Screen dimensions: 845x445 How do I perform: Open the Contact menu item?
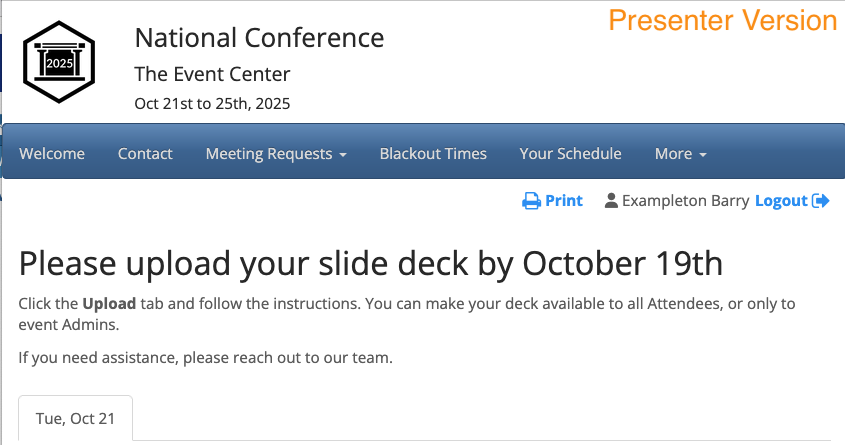145,154
